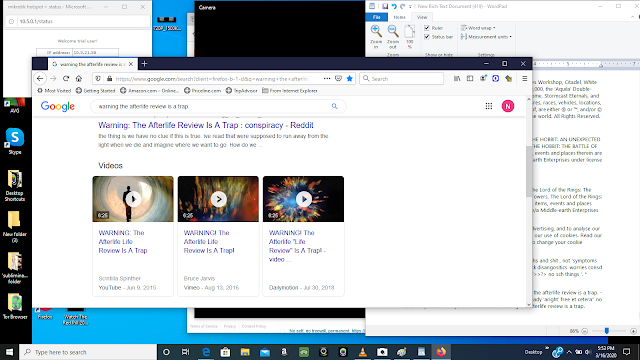This screenshot has width=640, height=360.
Task: Bookmark this page with the star icon
Action: pos(349,78)
